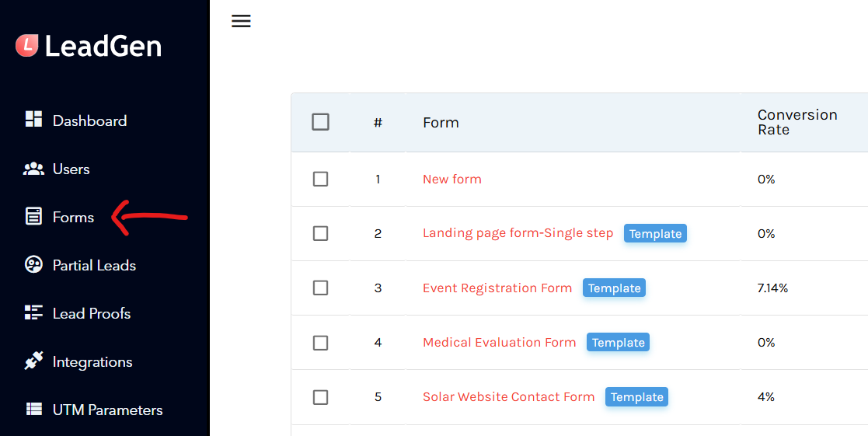
Task: Click the UTM Parameters icon
Action: point(33,410)
